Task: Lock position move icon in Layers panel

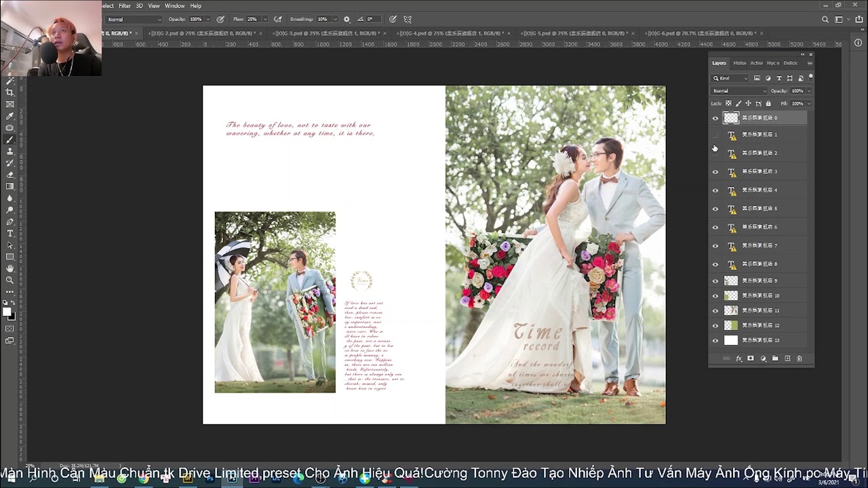Action: pyautogui.click(x=748, y=104)
